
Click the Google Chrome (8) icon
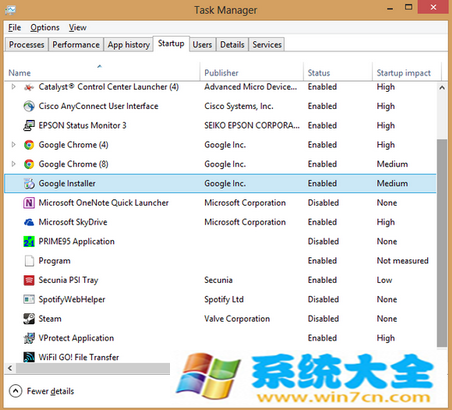point(29,164)
